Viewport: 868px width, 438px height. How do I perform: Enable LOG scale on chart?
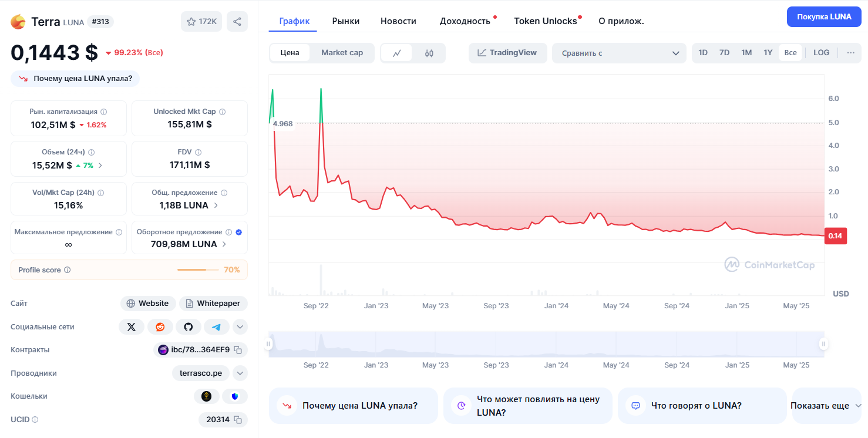(x=821, y=53)
